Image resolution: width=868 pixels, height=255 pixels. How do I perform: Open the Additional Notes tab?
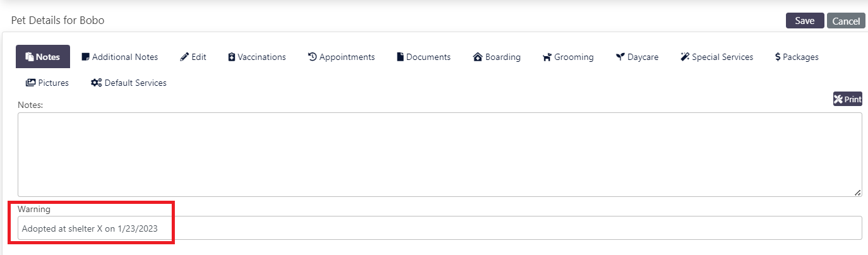[x=120, y=57]
